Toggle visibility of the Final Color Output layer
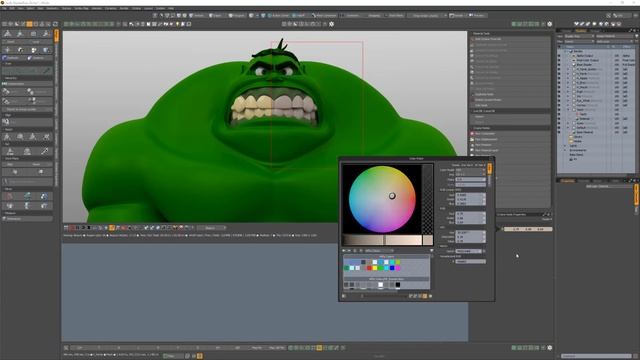 tap(559, 60)
